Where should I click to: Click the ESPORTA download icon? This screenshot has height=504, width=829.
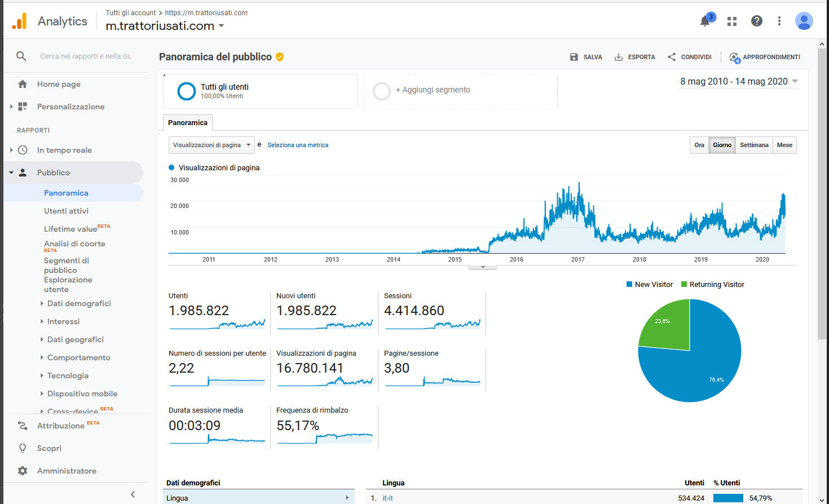click(x=619, y=57)
